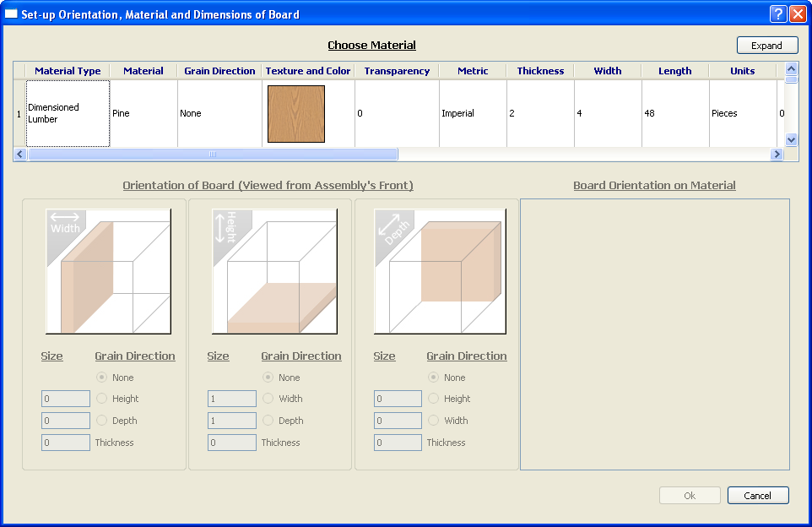Click the first Size field under Height orientation
Viewport: 812px width, 527px height.
click(x=232, y=399)
